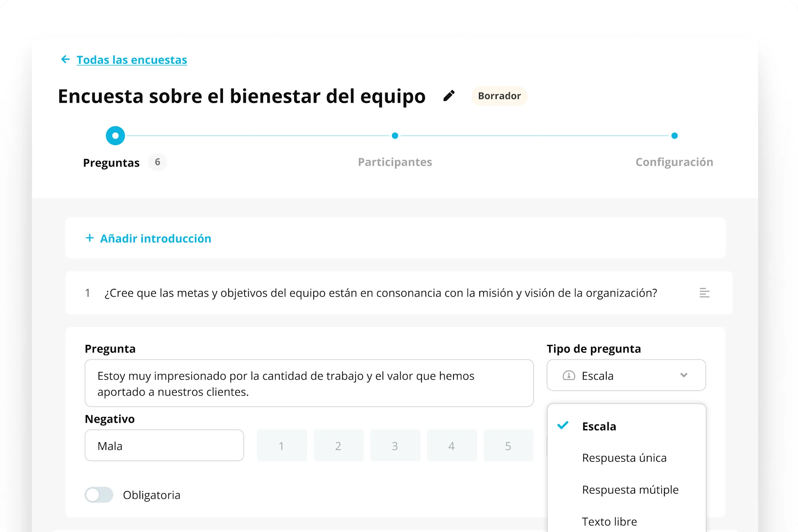Click the plus icon for adding introduction
The image size is (798, 532).
click(x=90, y=238)
